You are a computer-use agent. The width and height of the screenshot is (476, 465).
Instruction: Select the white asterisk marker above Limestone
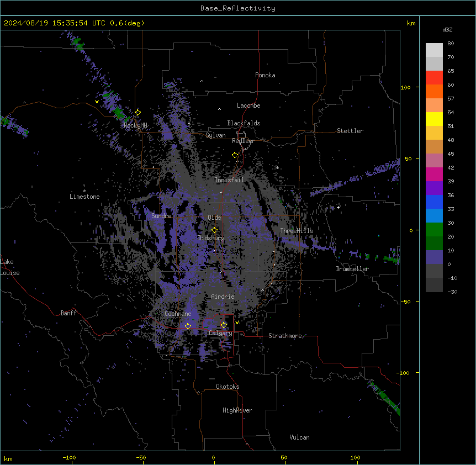tap(84, 191)
